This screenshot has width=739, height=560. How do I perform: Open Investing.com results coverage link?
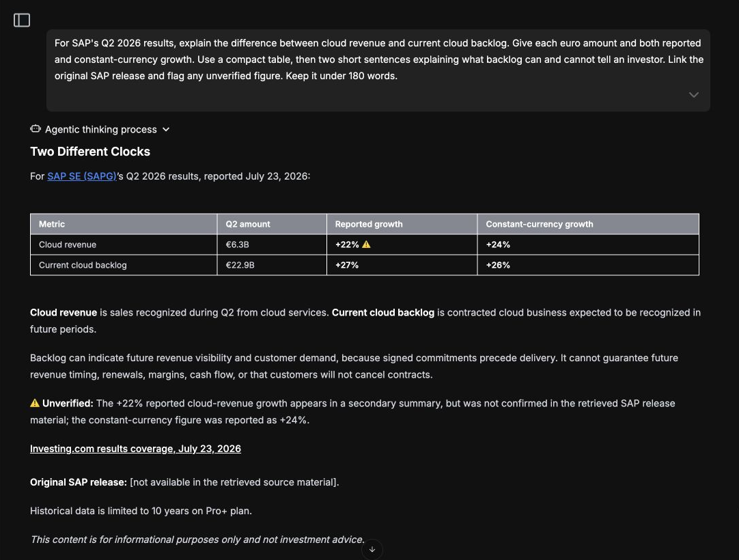(x=135, y=449)
